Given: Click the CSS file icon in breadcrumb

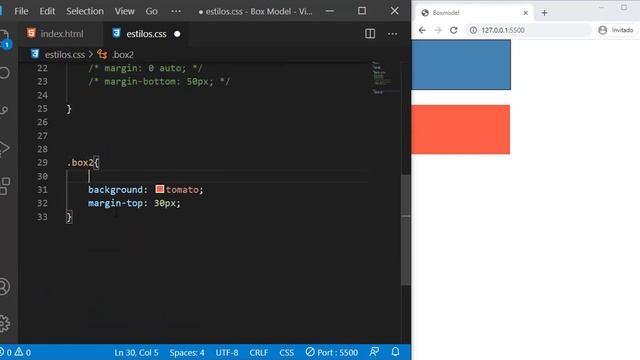Looking at the screenshot, I should click(35, 54).
